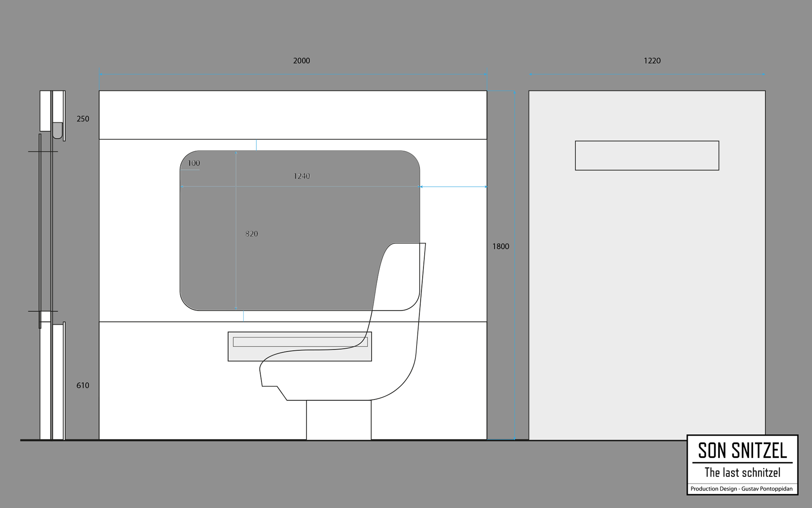Click the 2000 width dimension label

(x=301, y=61)
